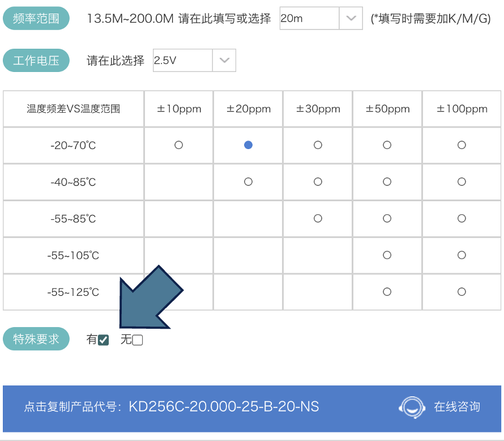The height and width of the screenshot is (441, 504).
Task: Select ±50ppm for -40~85℃ range
Action: click(x=387, y=182)
